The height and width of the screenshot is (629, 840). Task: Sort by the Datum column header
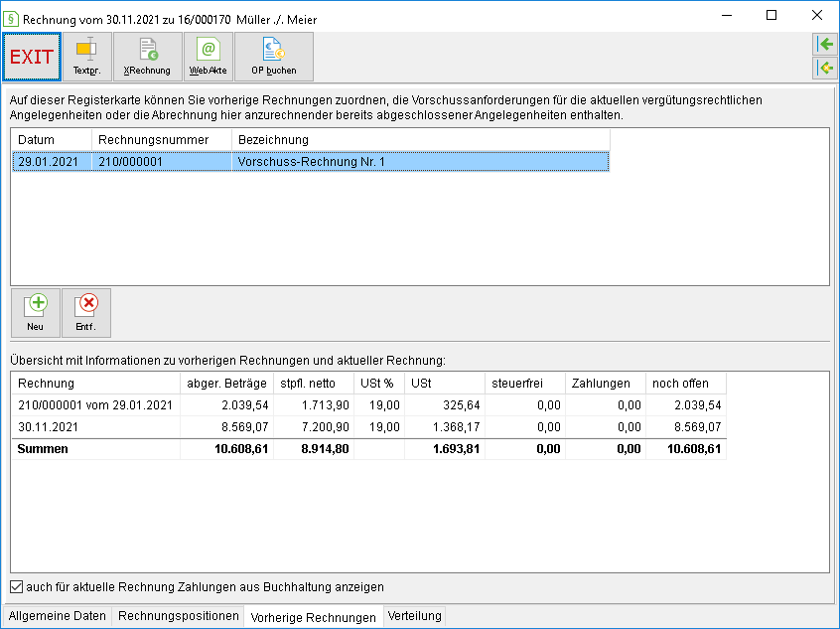pyautogui.click(x=52, y=140)
